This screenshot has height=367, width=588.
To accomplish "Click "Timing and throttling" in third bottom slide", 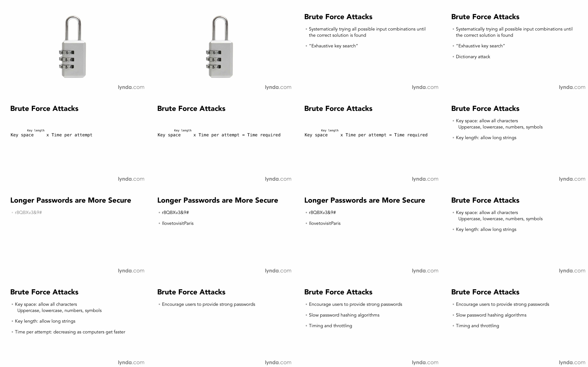I will click(x=330, y=326).
